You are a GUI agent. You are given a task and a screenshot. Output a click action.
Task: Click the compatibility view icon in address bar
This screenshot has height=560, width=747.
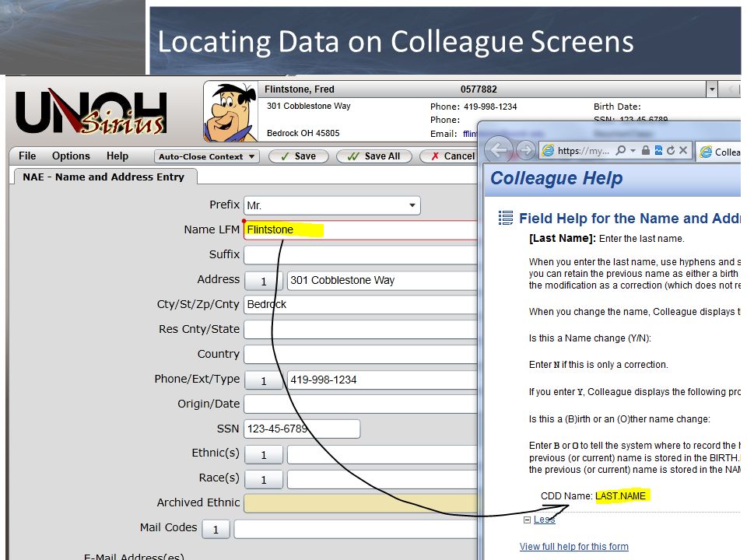658,150
